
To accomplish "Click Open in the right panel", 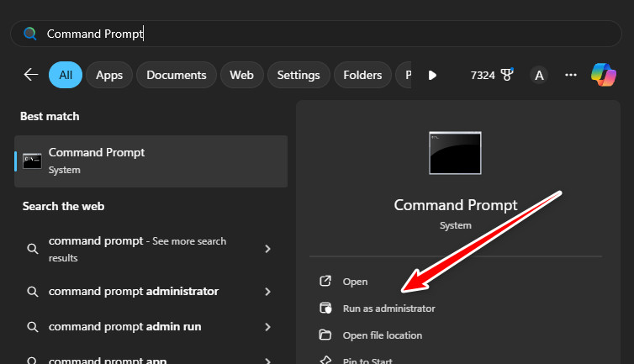I will 355,282.
